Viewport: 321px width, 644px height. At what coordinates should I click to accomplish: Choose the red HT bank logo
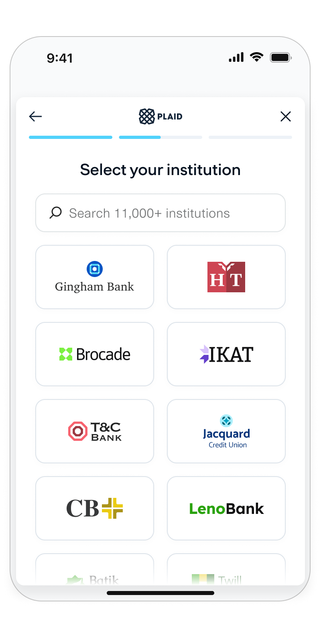click(226, 277)
